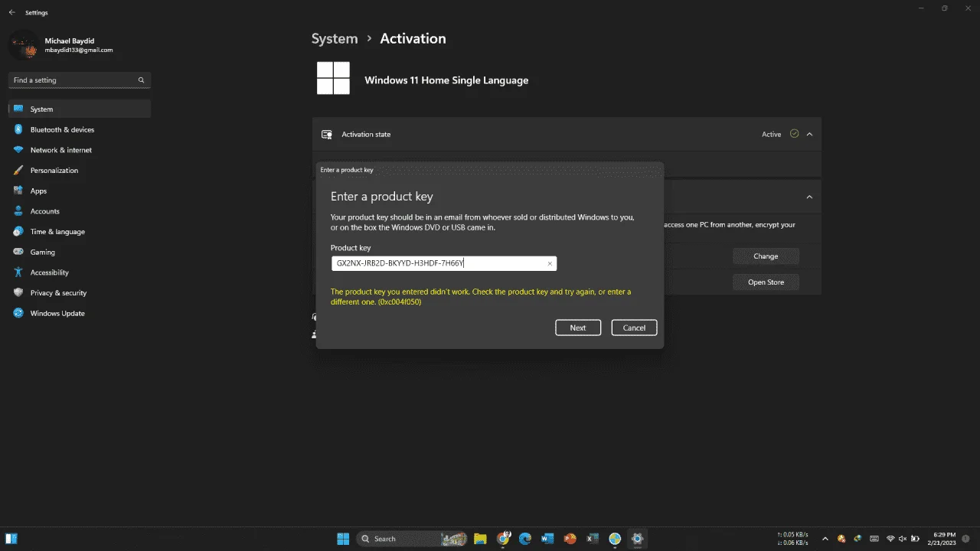The width and height of the screenshot is (980, 551).
Task: Click the Personalization paintbrush icon
Action: pyautogui.click(x=18, y=171)
